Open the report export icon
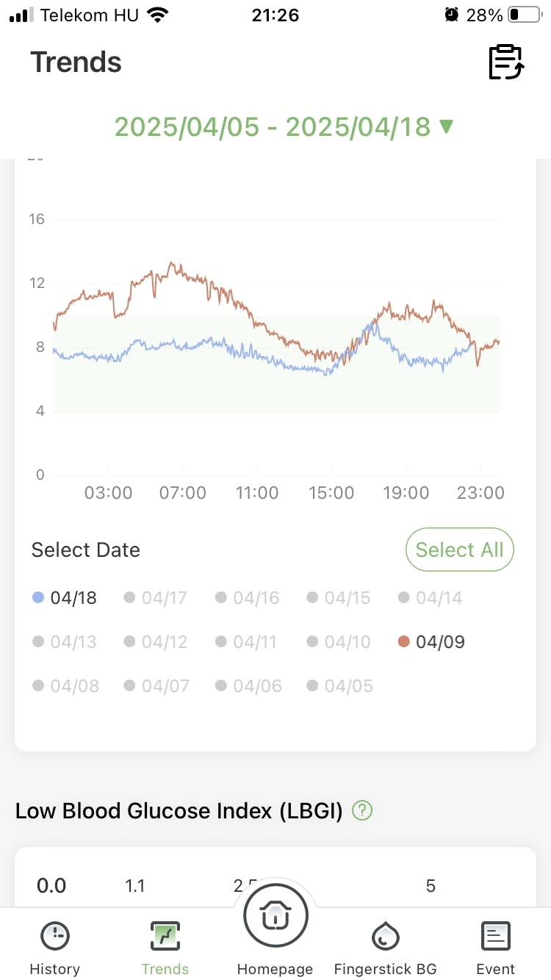551x980 pixels. [506, 62]
